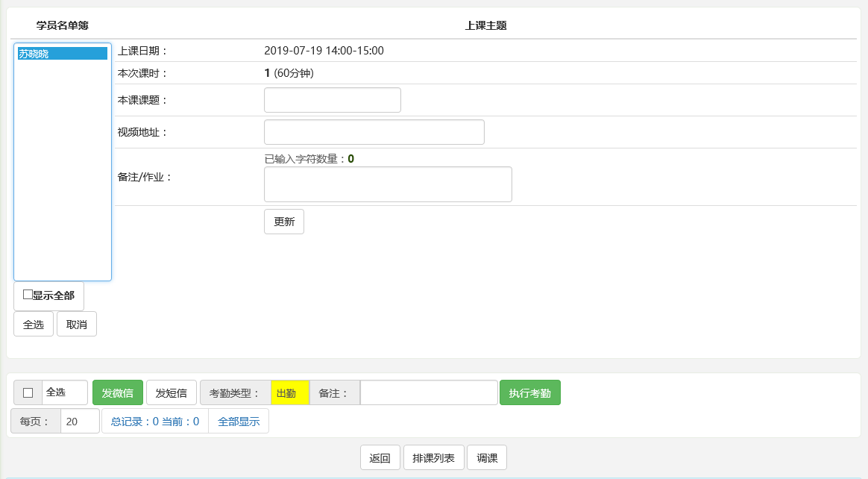Click the 备注/作业 text area

(388, 184)
